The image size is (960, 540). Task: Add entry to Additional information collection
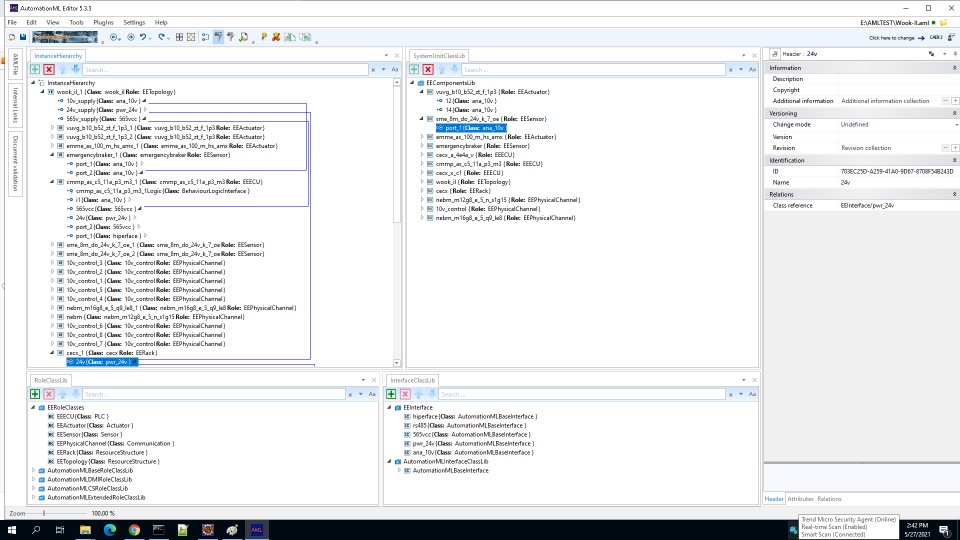click(x=955, y=101)
